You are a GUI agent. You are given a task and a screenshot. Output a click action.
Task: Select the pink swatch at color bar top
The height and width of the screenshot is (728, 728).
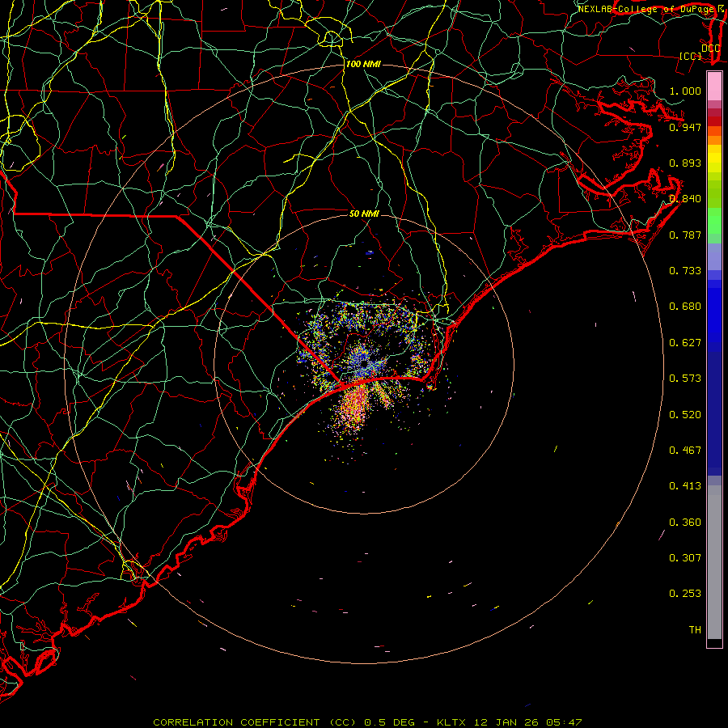pos(714,87)
